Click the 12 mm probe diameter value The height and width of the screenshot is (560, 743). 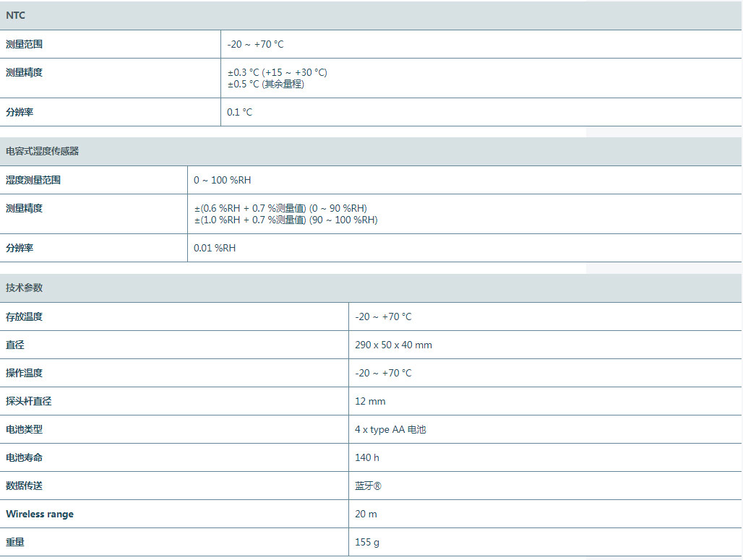[x=370, y=401]
